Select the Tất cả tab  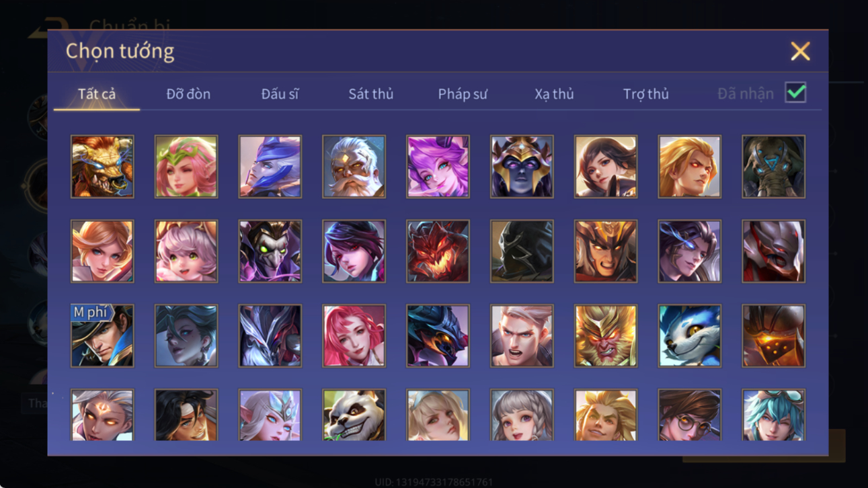point(97,94)
